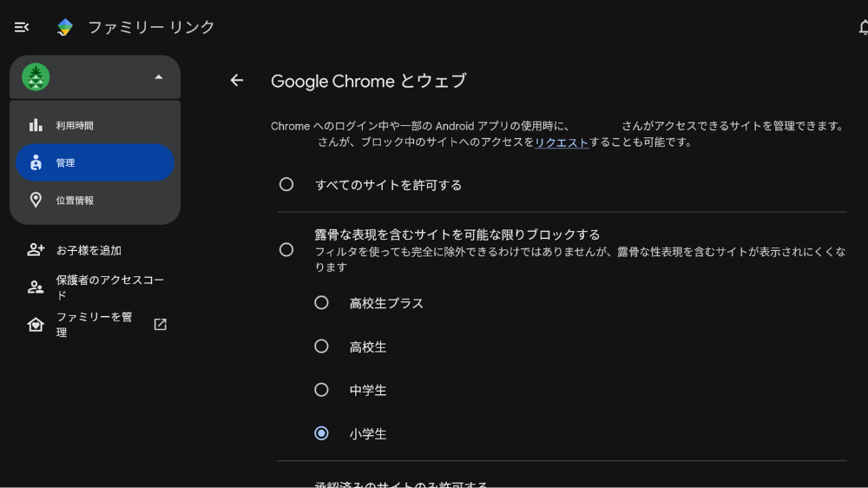Screen dimensions: 868x488
Task: Click the Family Link logo icon
Action: [65, 27]
